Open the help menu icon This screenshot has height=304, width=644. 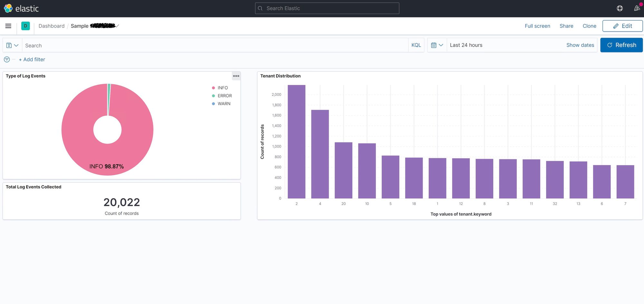click(x=620, y=8)
